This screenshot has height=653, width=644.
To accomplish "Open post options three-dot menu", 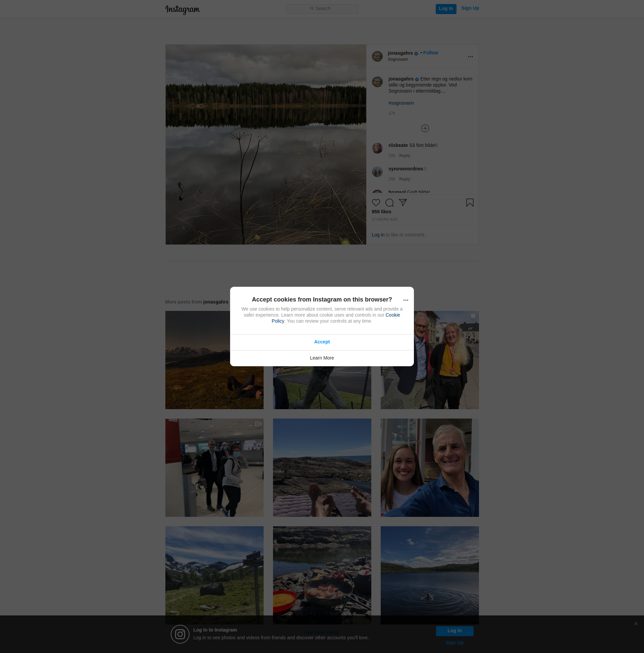I will (x=470, y=57).
